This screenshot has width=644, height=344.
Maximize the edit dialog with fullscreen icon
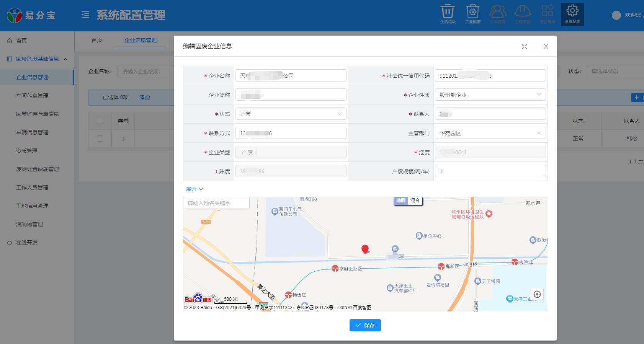(x=525, y=46)
